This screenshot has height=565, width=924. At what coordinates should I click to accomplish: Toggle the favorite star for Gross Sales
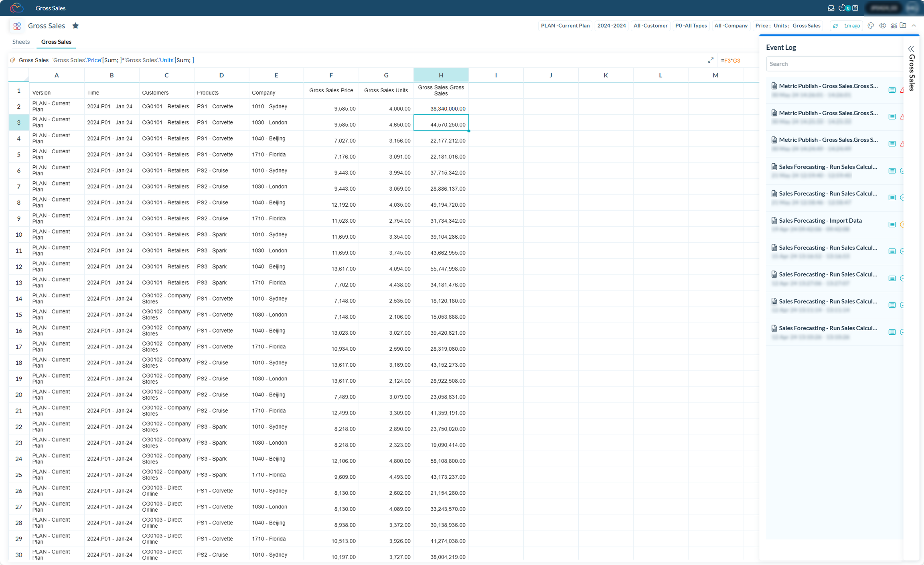pyautogui.click(x=75, y=26)
